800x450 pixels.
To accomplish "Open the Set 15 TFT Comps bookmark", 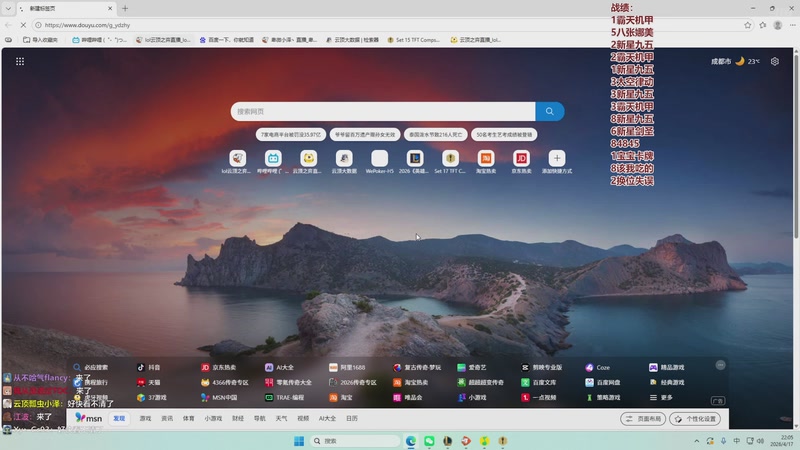I will tap(414, 40).
